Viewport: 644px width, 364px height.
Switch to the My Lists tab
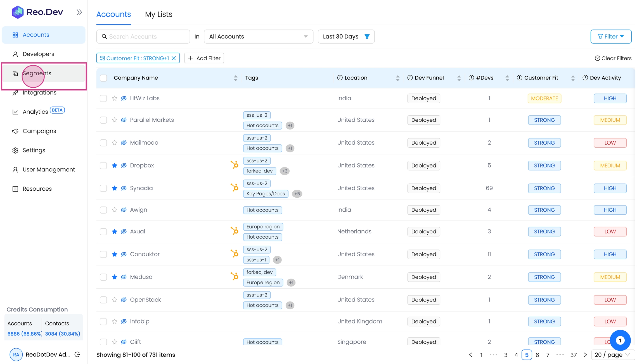(158, 14)
